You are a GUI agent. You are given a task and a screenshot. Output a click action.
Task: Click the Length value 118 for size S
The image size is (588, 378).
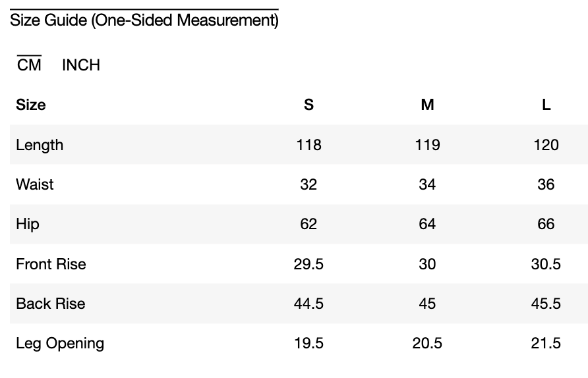(309, 145)
